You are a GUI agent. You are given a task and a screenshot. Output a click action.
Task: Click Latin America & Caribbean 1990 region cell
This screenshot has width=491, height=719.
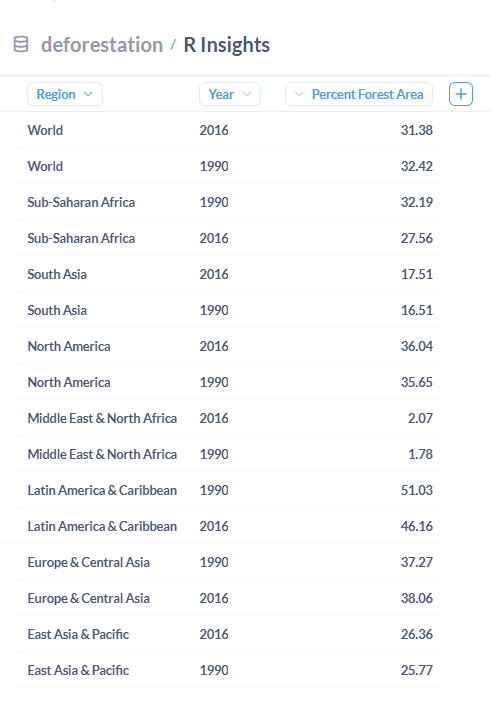[x=103, y=490]
